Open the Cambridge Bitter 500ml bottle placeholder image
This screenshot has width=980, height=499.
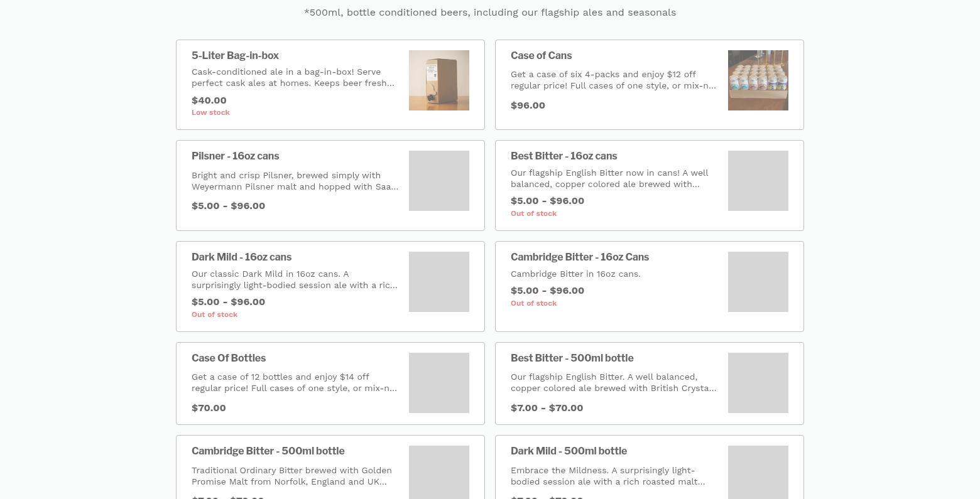point(439,472)
